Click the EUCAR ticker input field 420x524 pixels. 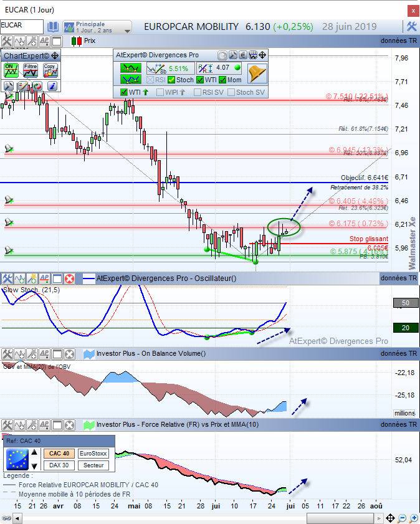coord(22,26)
